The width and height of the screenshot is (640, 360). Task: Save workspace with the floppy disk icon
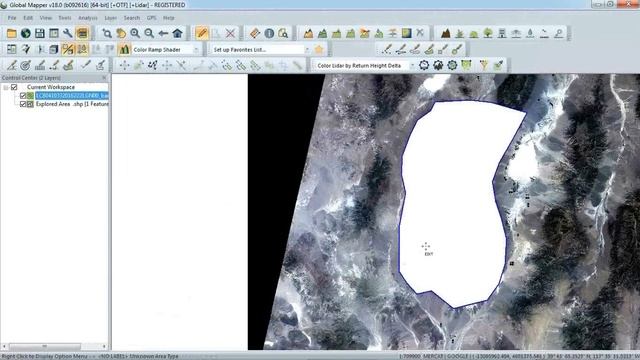click(x=40, y=33)
